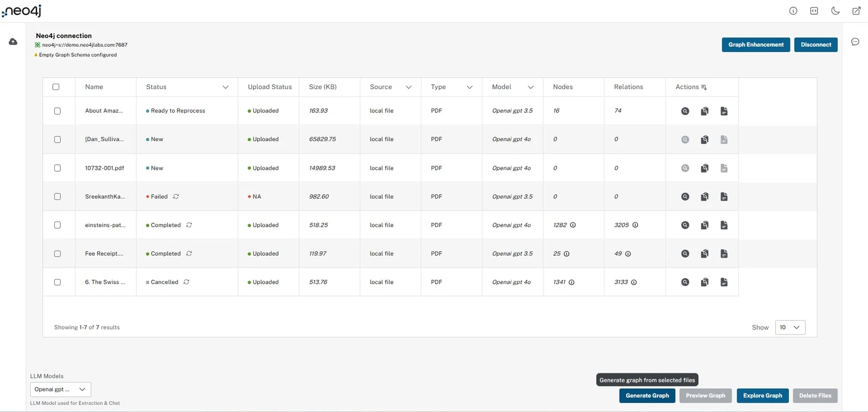Open the Actions column filter icon

(x=704, y=87)
